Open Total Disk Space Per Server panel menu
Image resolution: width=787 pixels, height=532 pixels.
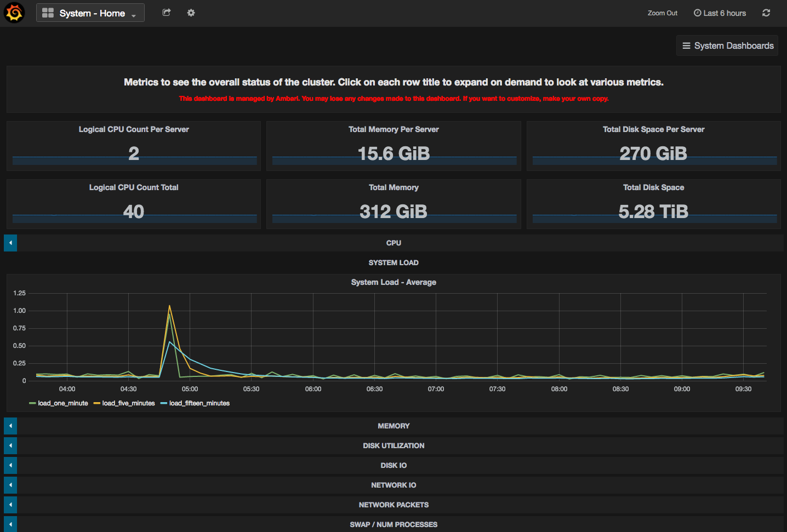coord(653,129)
